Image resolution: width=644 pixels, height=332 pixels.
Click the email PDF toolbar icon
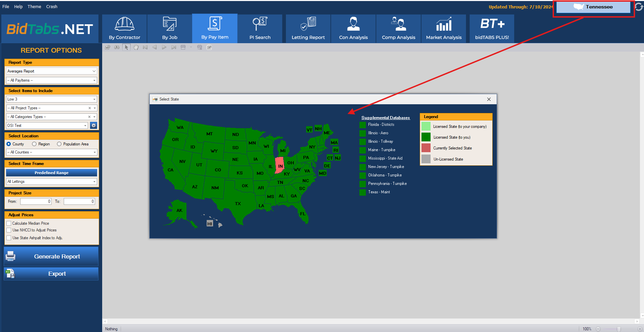(200, 47)
